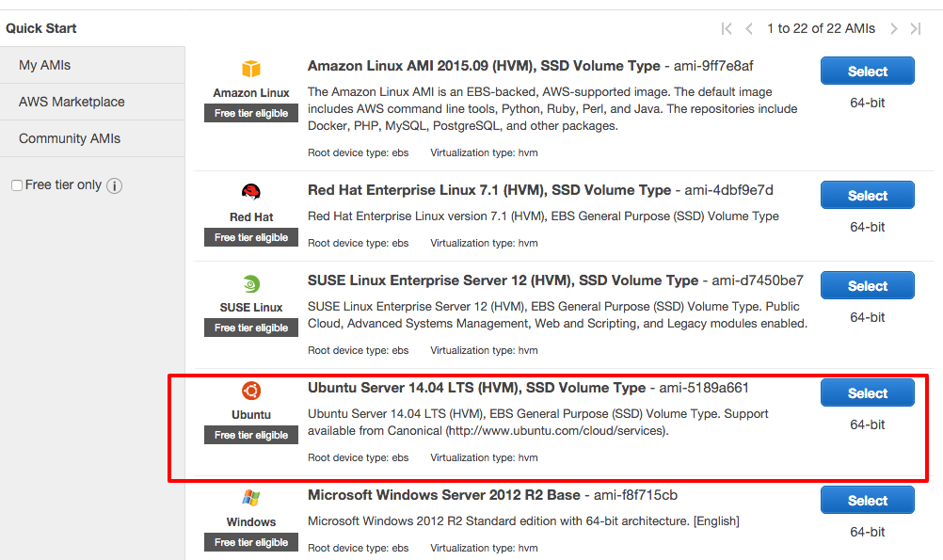
Task: Click the Ubuntu cloud services URL text
Action: (x=556, y=431)
